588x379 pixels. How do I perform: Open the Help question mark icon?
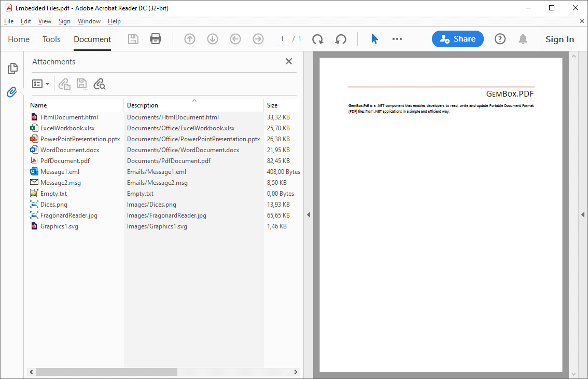(x=500, y=39)
